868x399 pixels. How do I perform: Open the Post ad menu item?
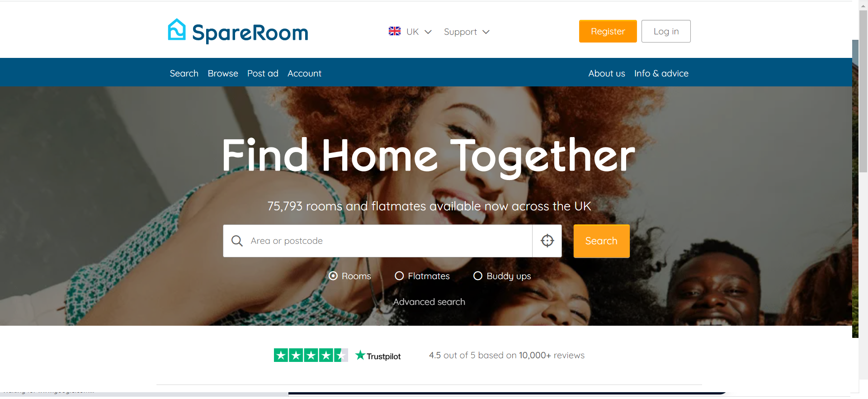[263, 73]
